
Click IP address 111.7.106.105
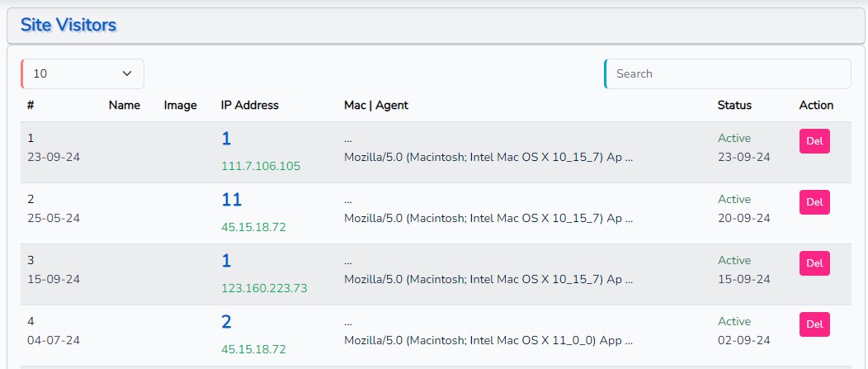tap(261, 166)
